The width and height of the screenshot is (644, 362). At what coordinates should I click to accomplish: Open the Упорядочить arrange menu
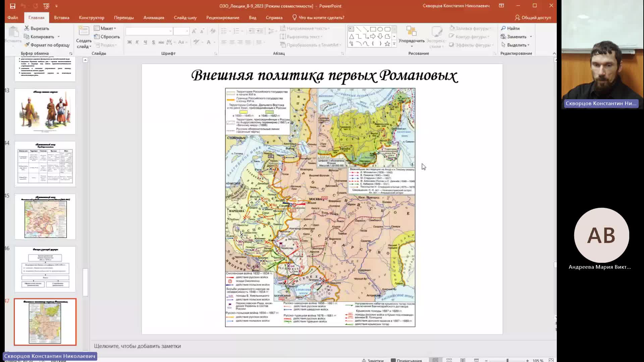pyautogui.click(x=412, y=37)
